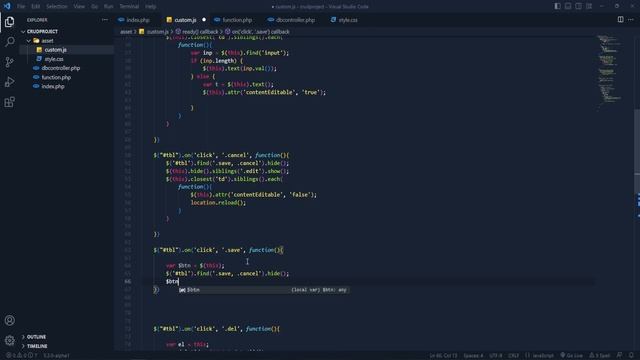The height and width of the screenshot is (360, 640).
Task: Open the Search view in activity bar
Action: [9, 42]
